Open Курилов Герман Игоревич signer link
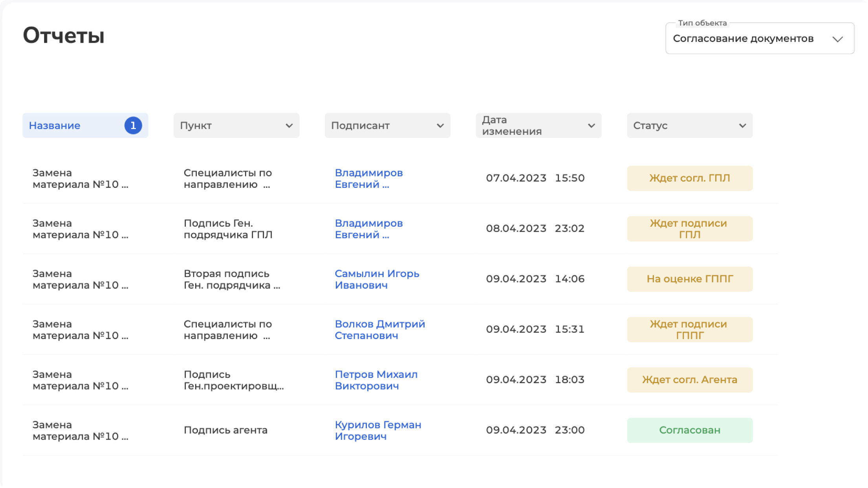This screenshot has width=868, height=488. point(377,430)
